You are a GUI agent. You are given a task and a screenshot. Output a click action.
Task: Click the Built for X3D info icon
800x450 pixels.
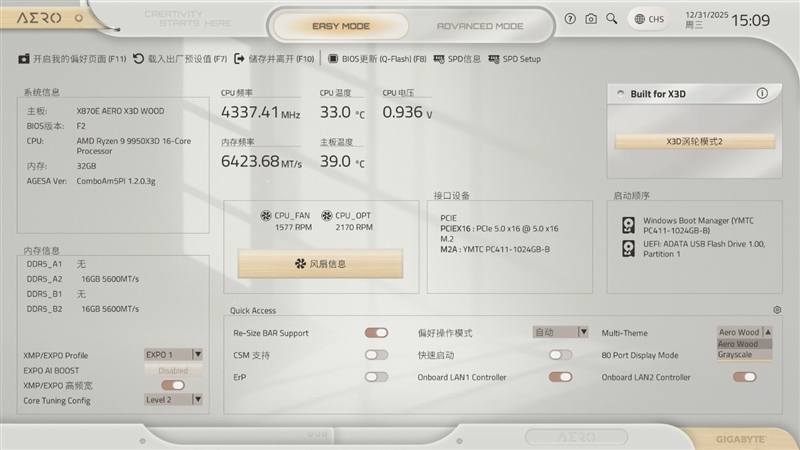click(762, 93)
